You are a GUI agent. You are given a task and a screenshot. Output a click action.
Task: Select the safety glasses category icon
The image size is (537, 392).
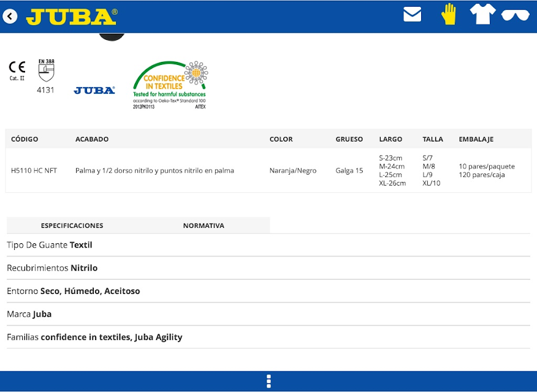click(x=516, y=15)
